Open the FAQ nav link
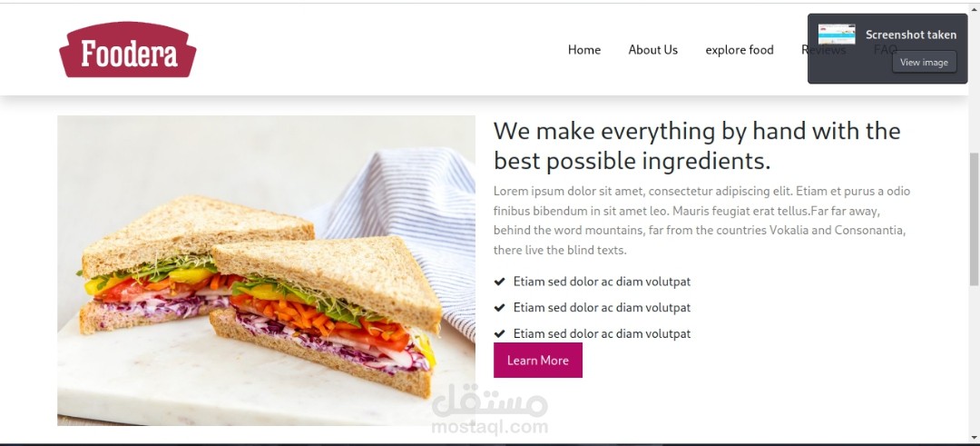 pos(885,49)
